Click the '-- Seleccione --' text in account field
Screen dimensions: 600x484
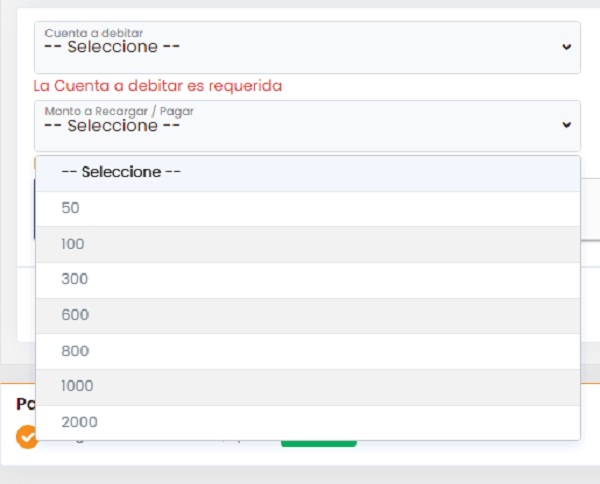click(112, 47)
